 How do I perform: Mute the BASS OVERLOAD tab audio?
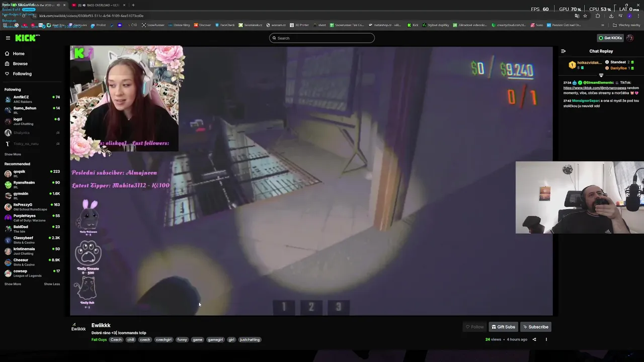84,5
